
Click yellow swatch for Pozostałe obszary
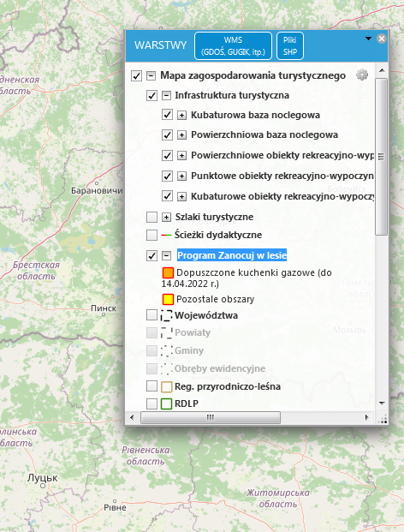coord(168,299)
